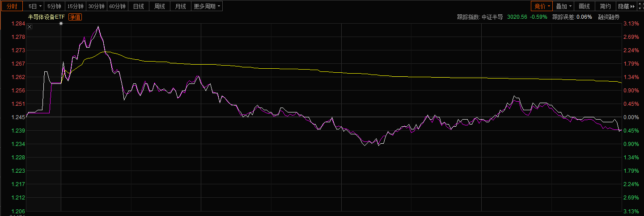Select the 5分钟 timeframe tab
The image size is (644, 216).
(x=54, y=6)
